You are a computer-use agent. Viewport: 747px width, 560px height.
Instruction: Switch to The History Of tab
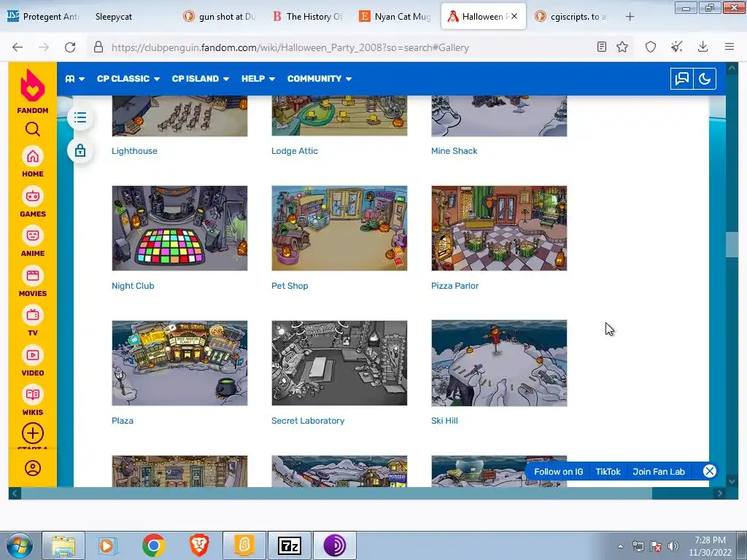tap(308, 17)
